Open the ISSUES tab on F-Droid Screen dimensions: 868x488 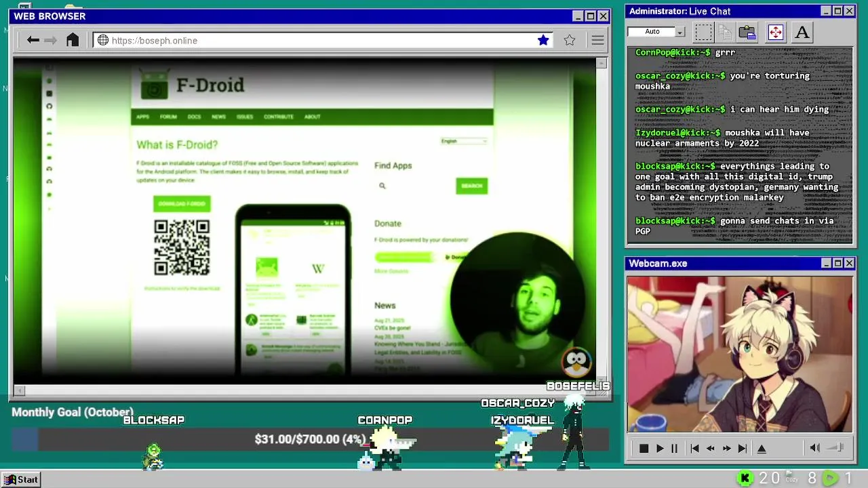245,117
